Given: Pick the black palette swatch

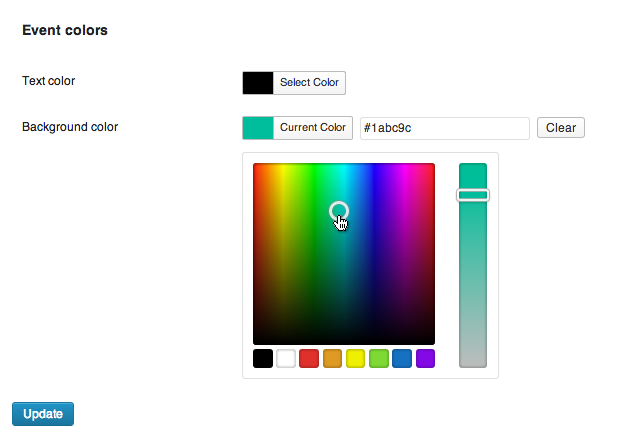Looking at the screenshot, I should click(x=263, y=358).
